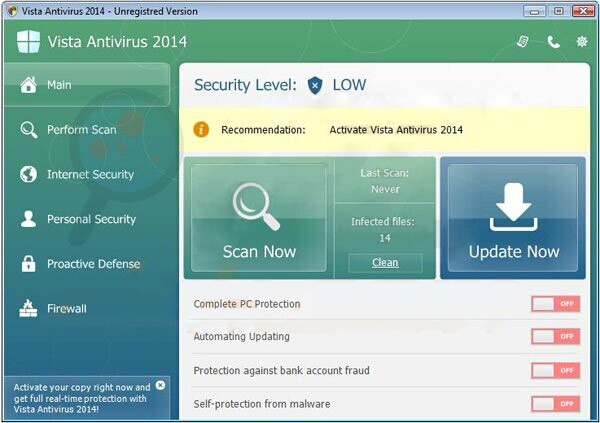Dismiss the activation notice with its X
The height and width of the screenshot is (423, 600).
click(x=160, y=385)
